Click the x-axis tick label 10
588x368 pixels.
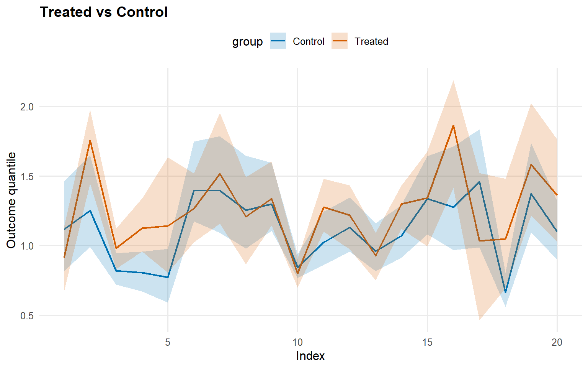click(x=297, y=342)
